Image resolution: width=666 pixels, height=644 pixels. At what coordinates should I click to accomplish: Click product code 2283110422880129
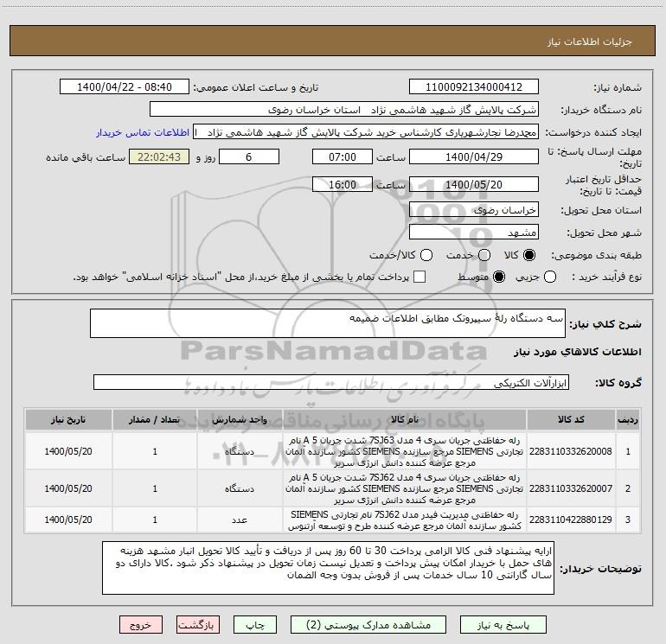click(571, 520)
